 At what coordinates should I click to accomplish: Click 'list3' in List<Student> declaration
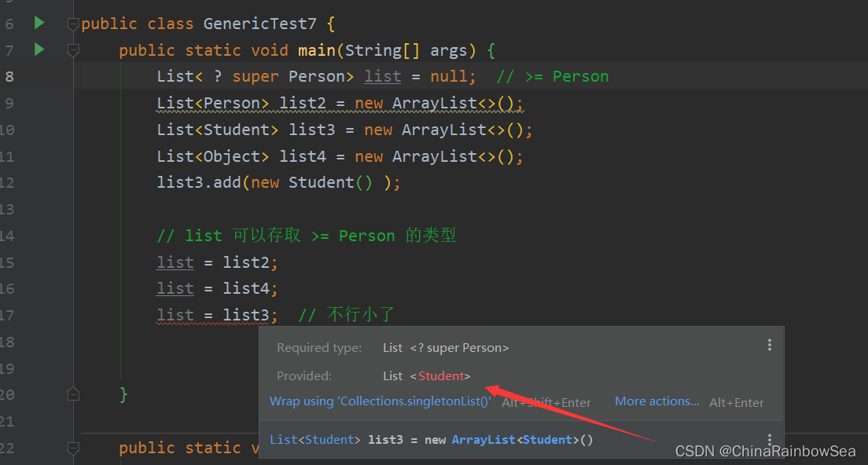(311, 130)
